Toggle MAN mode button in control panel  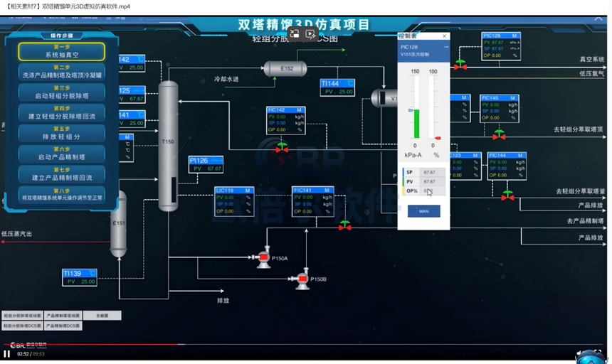[x=423, y=211]
